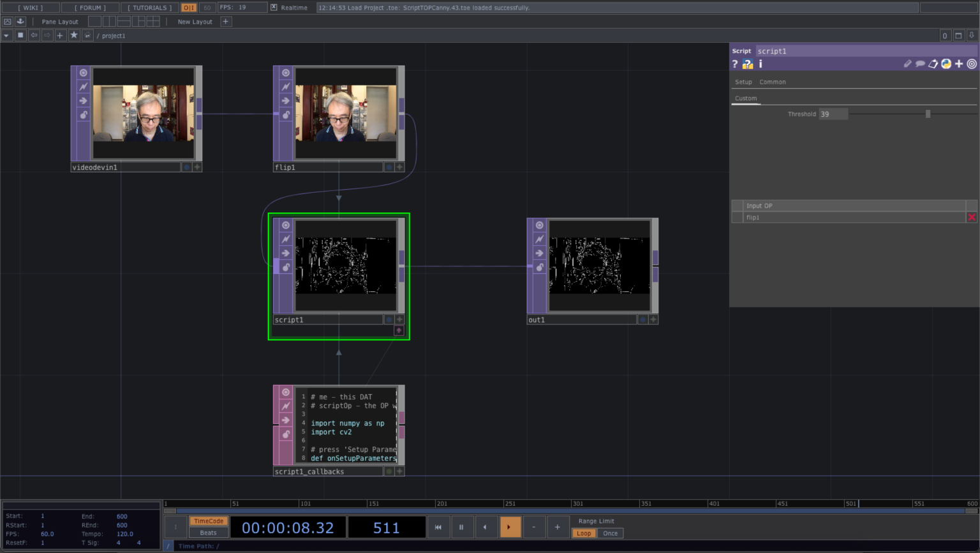
Task: Switch to Setup parameter page
Action: click(743, 82)
